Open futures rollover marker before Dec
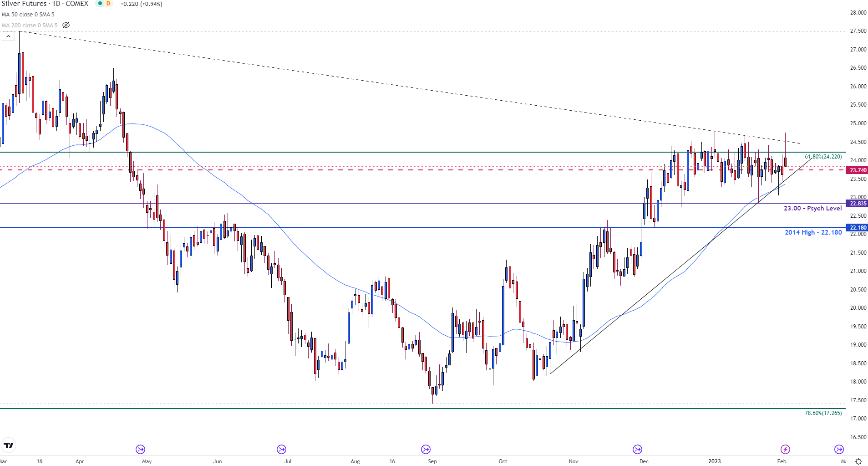868x466 pixels. [637, 450]
